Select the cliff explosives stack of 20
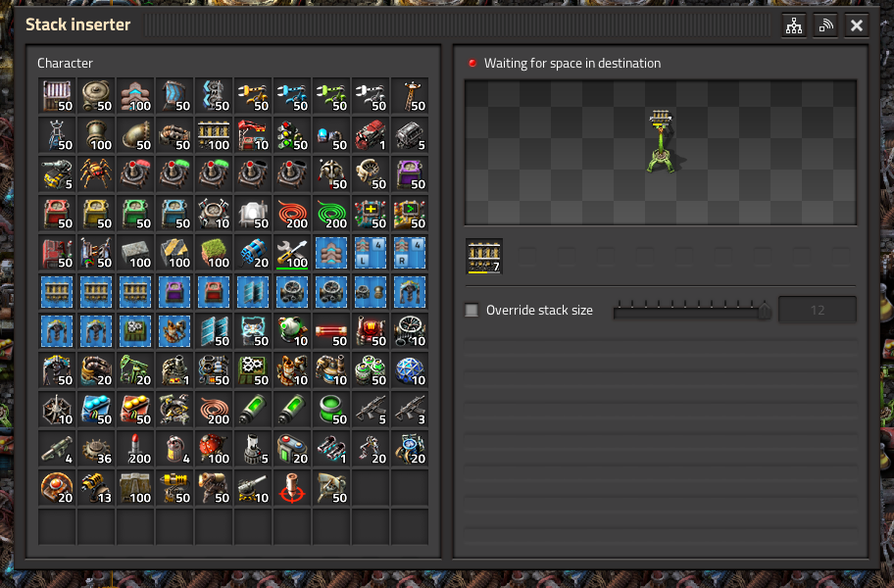The image size is (894, 588). pos(253,253)
